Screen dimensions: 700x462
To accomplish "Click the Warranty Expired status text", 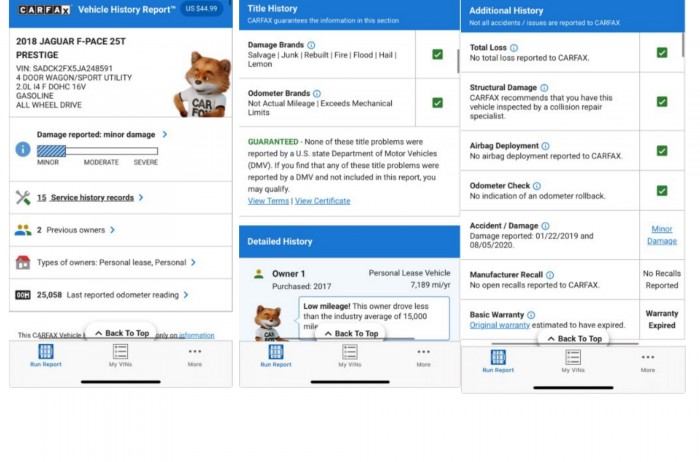I will click(x=662, y=319).
